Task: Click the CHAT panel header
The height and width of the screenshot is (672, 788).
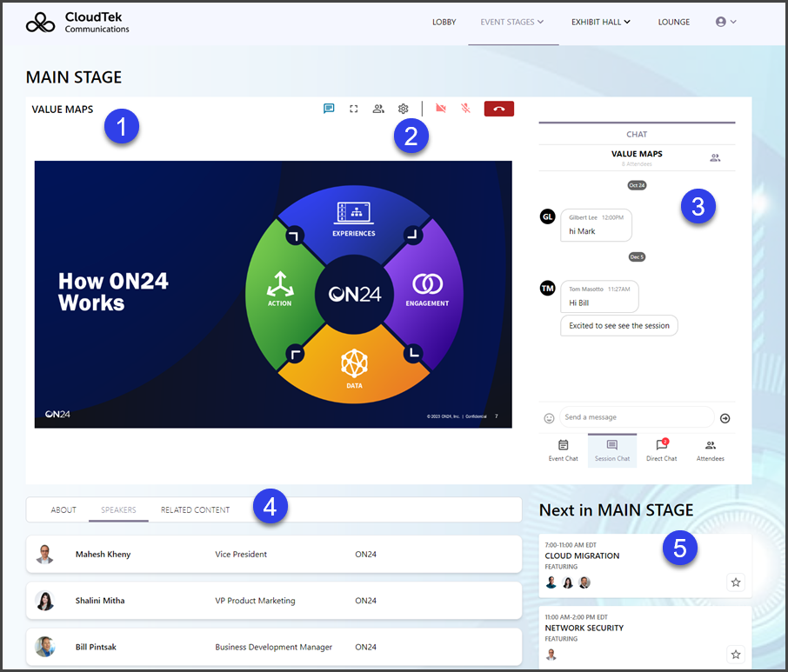Action: 637,134
